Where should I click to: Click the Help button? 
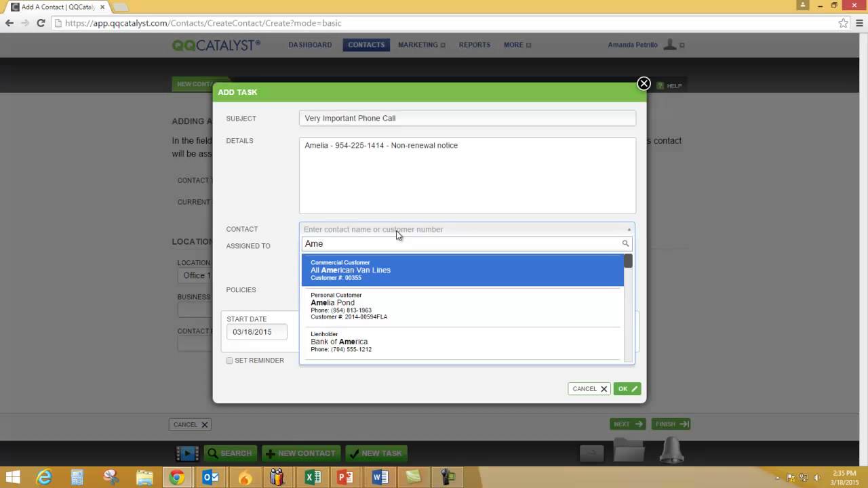coord(669,86)
